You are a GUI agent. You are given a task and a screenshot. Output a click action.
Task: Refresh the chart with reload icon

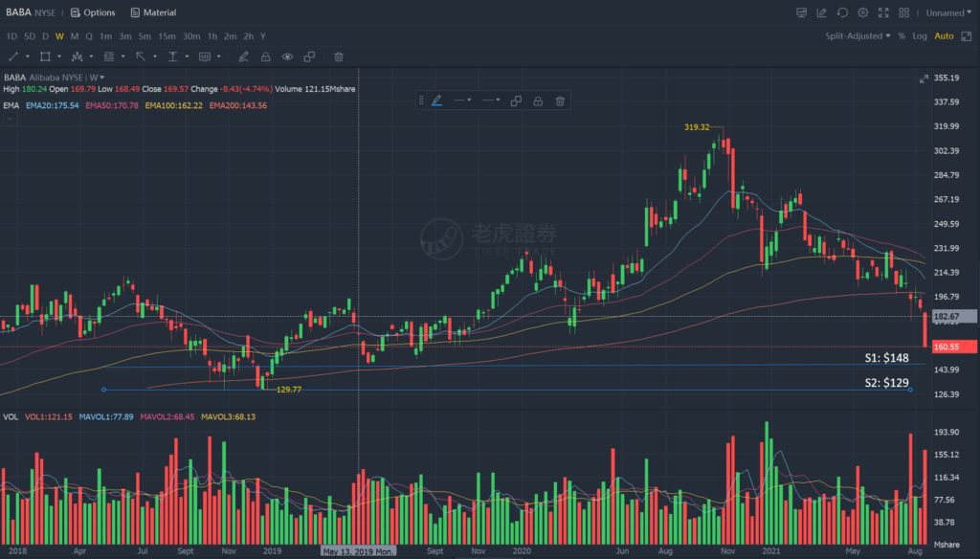click(x=842, y=12)
